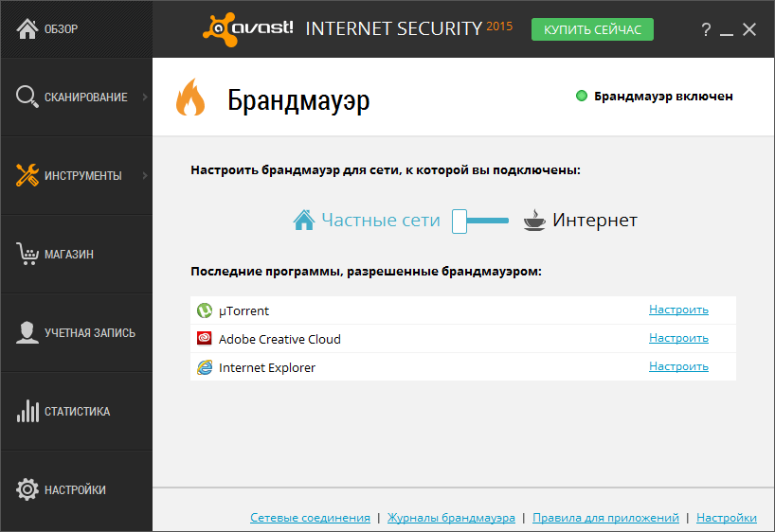This screenshot has height=532, width=775.
Task: Click the bar chart statistics icon
Action: (x=27, y=411)
